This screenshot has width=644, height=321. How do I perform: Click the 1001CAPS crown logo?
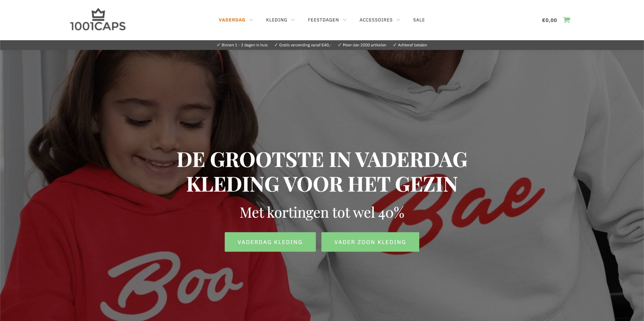[98, 20]
